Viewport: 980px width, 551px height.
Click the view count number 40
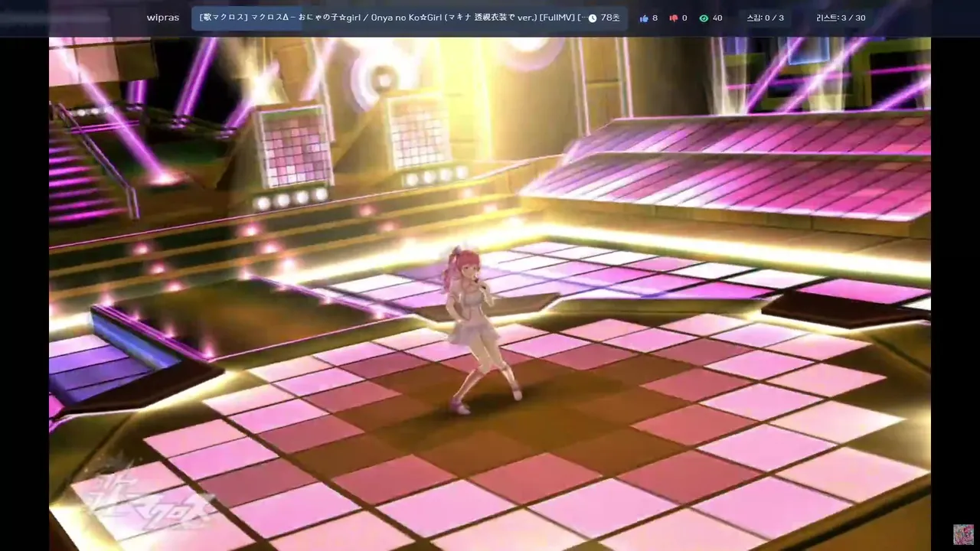coord(717,18)
